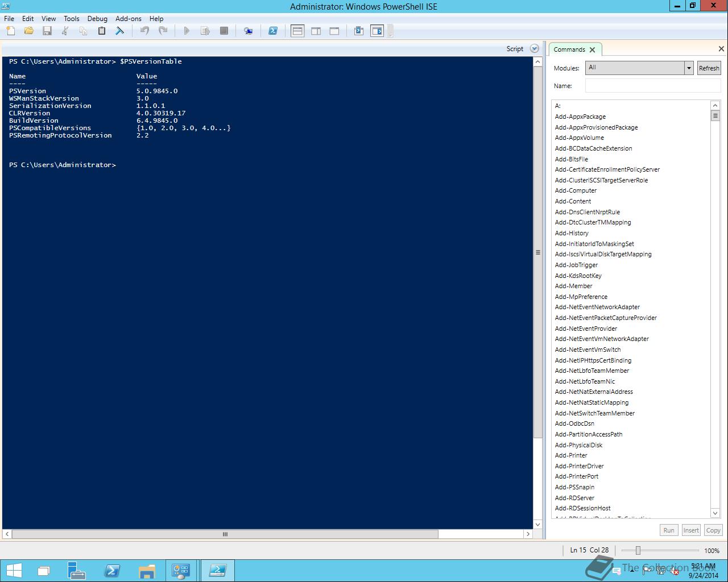
Task: Click the Paste clipboard icon
Action: tap(102, 31)
